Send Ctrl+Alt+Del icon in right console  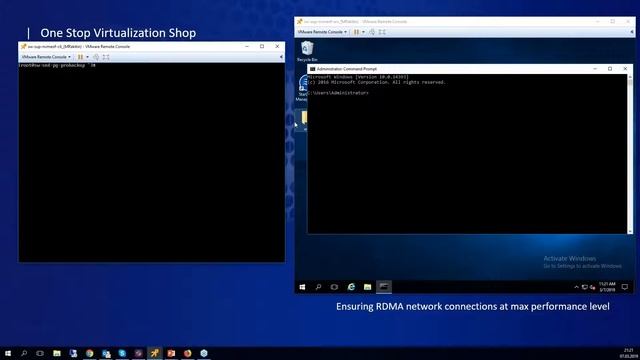tap(372, 32)
